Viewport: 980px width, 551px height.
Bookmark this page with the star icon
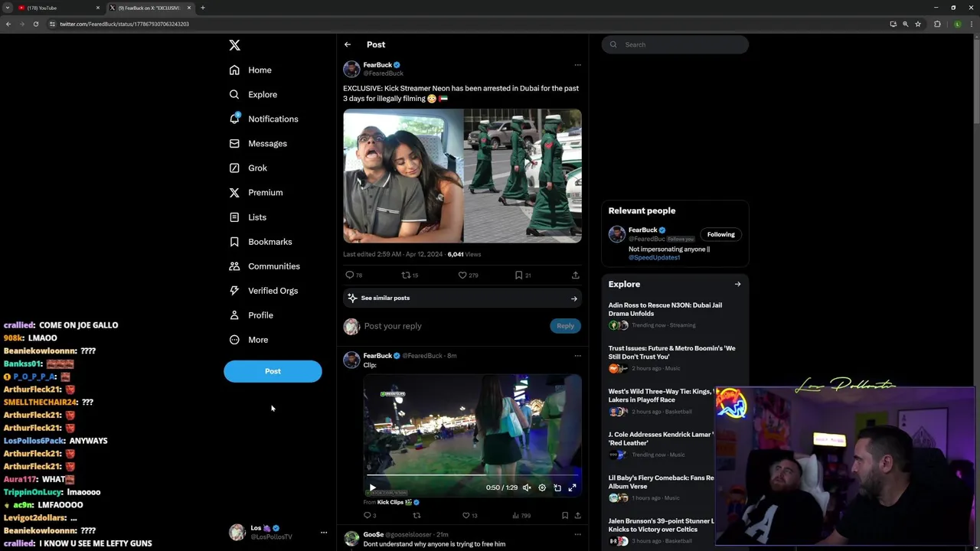(x=918, y=24)
